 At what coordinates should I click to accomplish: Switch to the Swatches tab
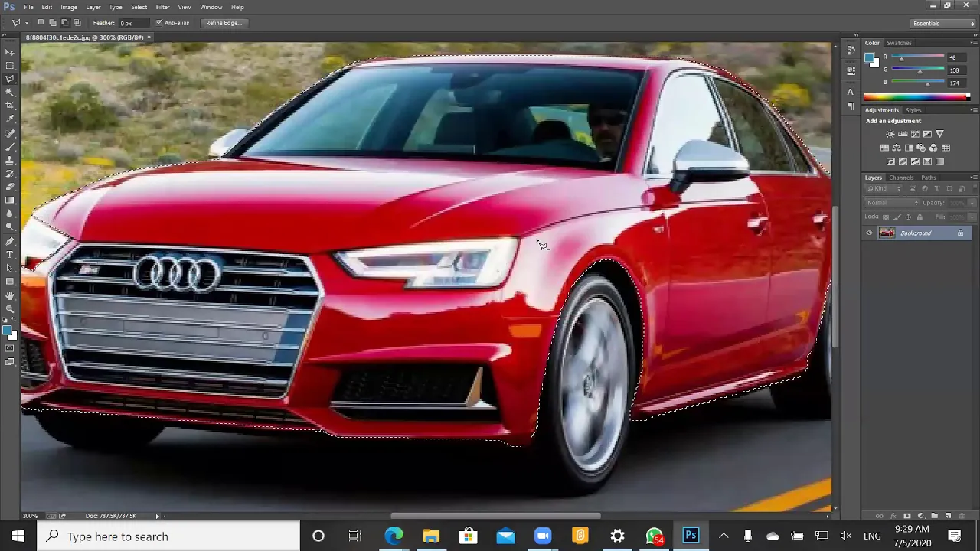[x=899, y=43]
